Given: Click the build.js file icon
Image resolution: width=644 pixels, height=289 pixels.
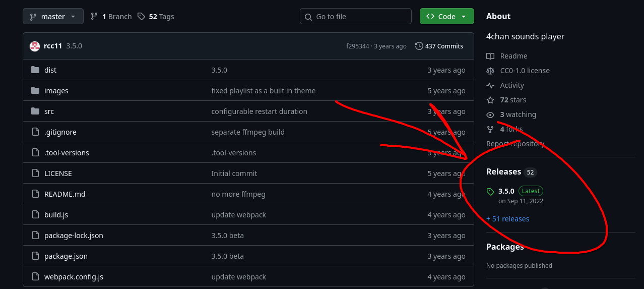Looking at the screenshot, I should (35, 215).
